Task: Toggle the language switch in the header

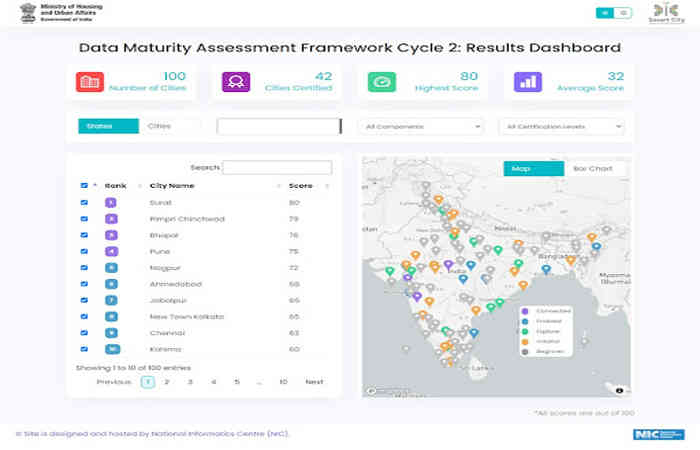Action: [x=614, y=13]
